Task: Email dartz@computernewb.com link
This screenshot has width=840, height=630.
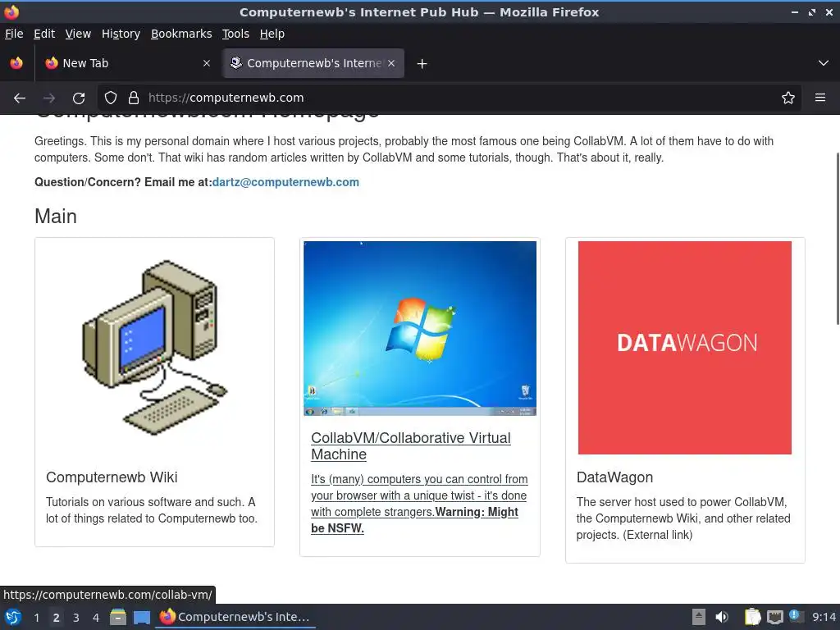Action: click(285, 182)
